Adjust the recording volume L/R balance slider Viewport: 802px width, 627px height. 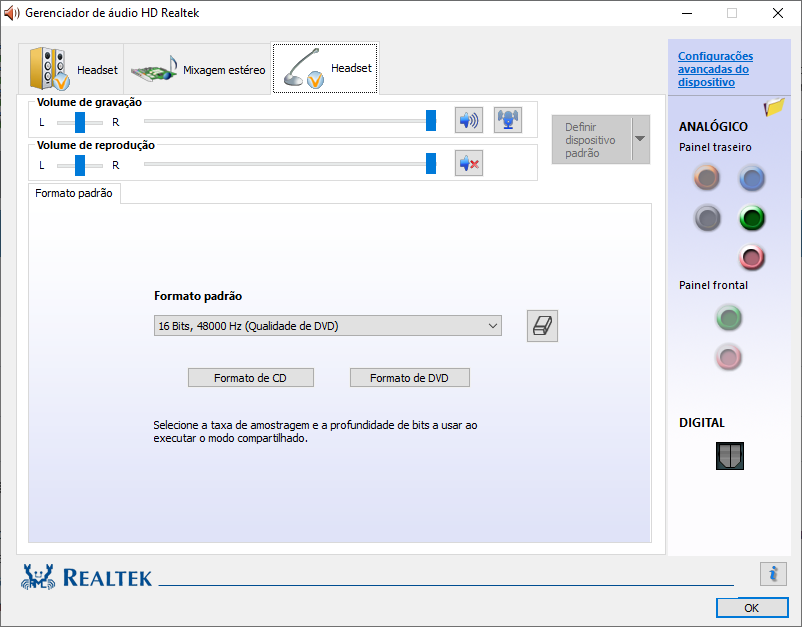point(80,122)
